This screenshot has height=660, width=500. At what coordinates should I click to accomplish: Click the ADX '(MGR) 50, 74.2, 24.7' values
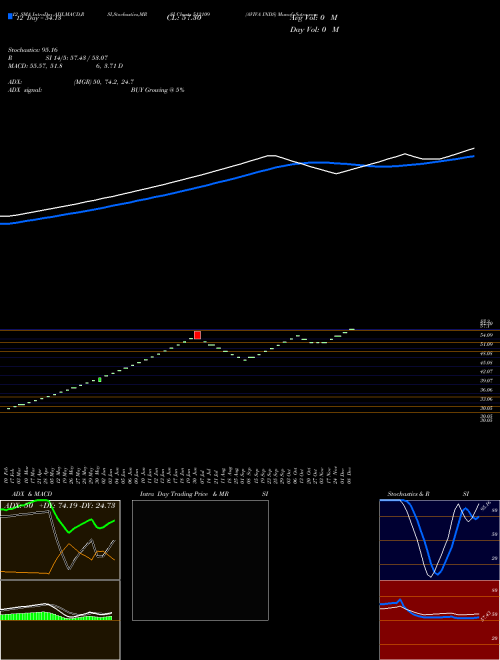(104, 82)
